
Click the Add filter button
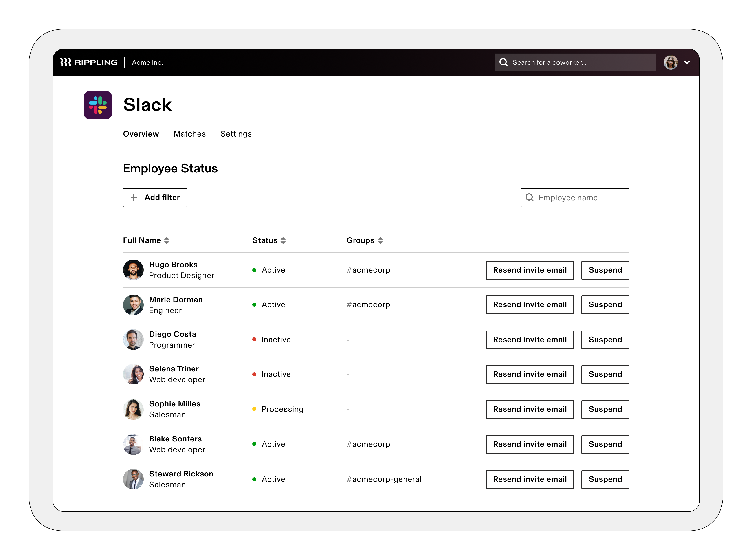point(155,197)
